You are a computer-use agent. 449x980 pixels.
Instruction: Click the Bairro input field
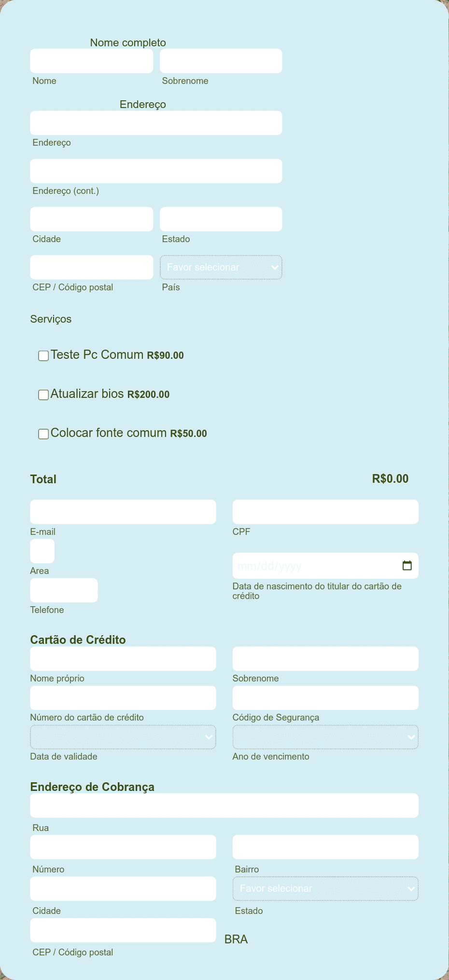click(325, 847)
